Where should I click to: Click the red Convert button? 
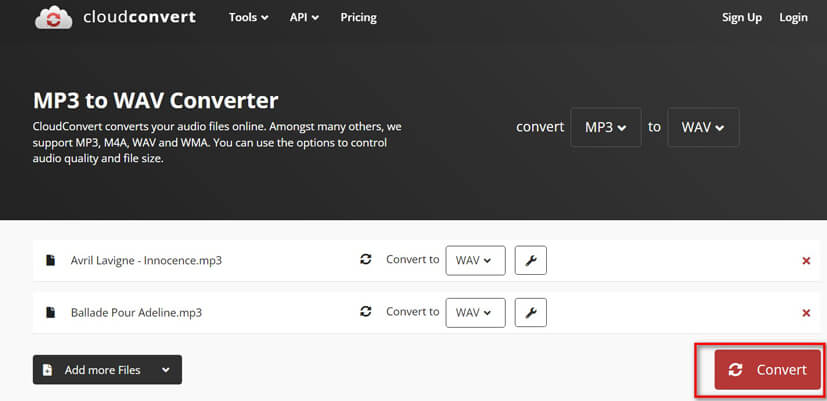tap(767, 369)
